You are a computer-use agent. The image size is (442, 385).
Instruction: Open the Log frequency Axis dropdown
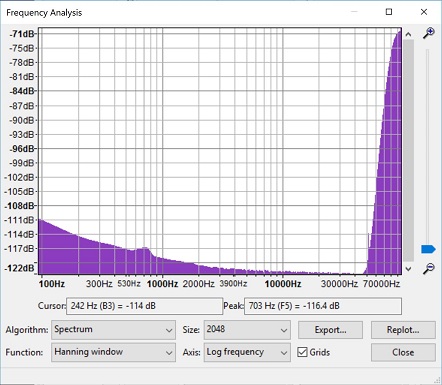pos(247,352)
